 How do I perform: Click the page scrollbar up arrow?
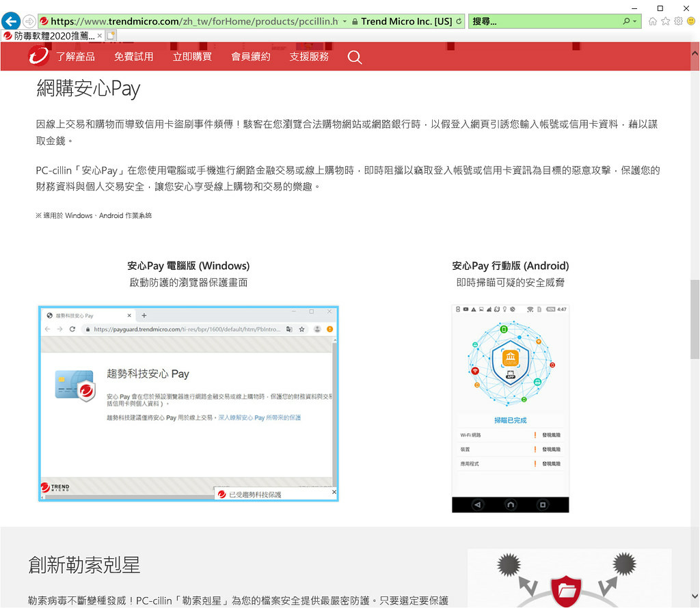pos(695,53)
